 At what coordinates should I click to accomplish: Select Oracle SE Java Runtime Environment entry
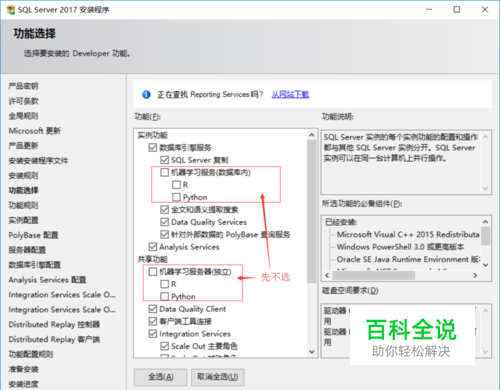pyautogui.click(x=408, y=259)
